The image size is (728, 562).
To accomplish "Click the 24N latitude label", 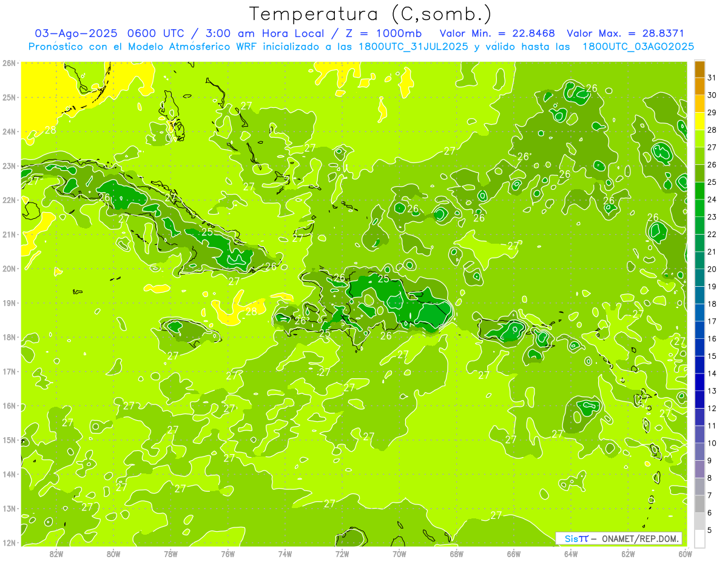I will [x=9, y=132].
